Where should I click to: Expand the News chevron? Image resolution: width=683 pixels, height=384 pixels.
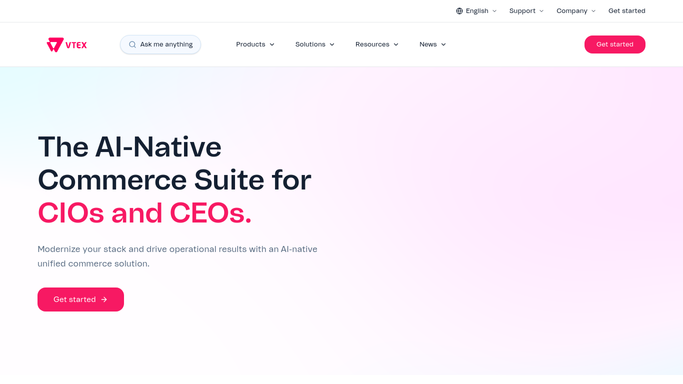click(443, 45)
